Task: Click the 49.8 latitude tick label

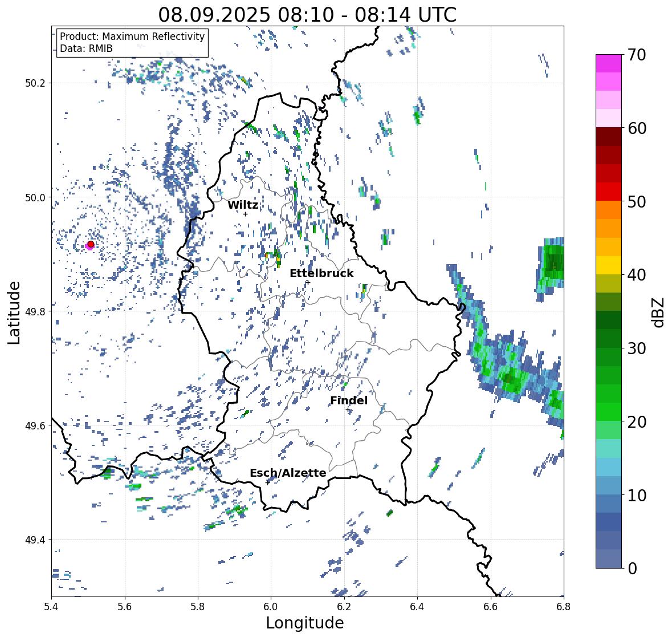Action: click(x=35, y=311)
